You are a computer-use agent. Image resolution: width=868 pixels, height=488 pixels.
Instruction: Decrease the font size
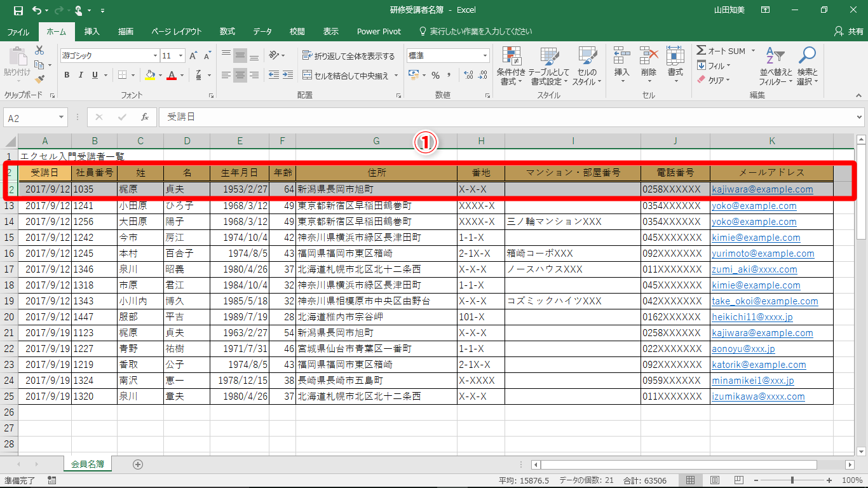tap(208, 56)
